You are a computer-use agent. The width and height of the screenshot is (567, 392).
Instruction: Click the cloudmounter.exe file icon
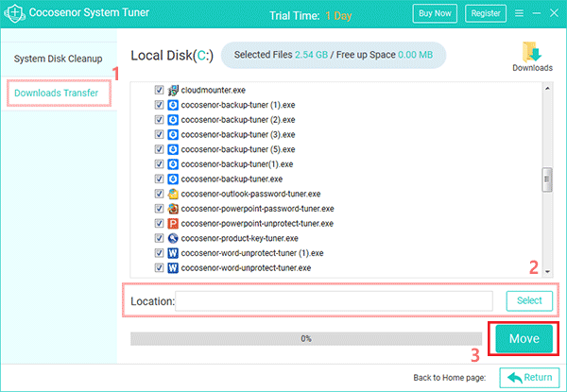(173, 90)
